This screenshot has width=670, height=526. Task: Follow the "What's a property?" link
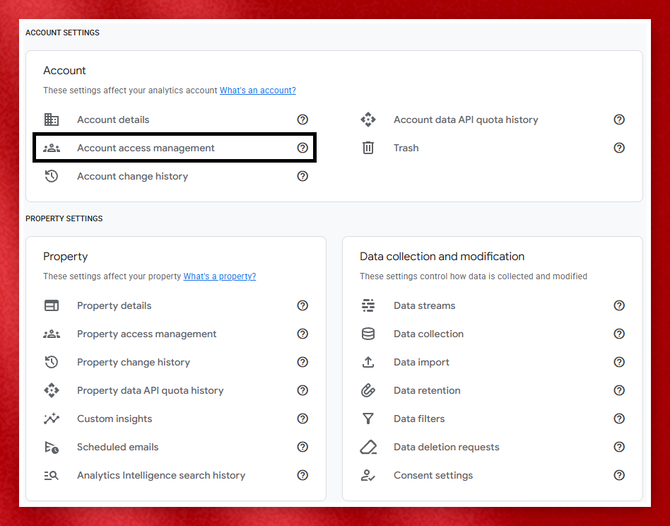pos(220,276)
